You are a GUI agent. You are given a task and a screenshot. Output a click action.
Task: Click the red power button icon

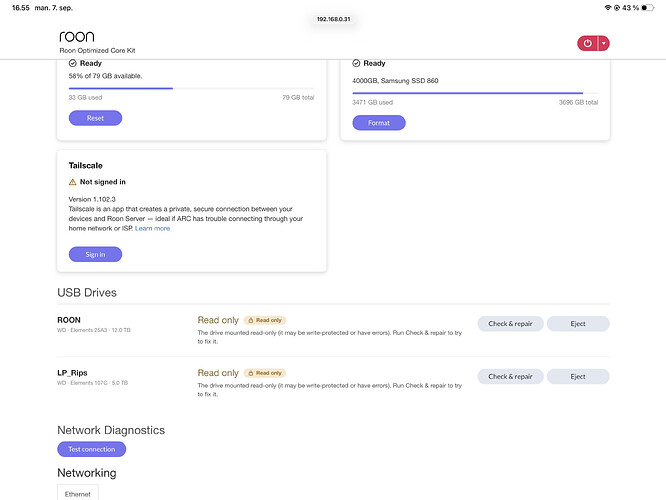[x=587, y=43]
